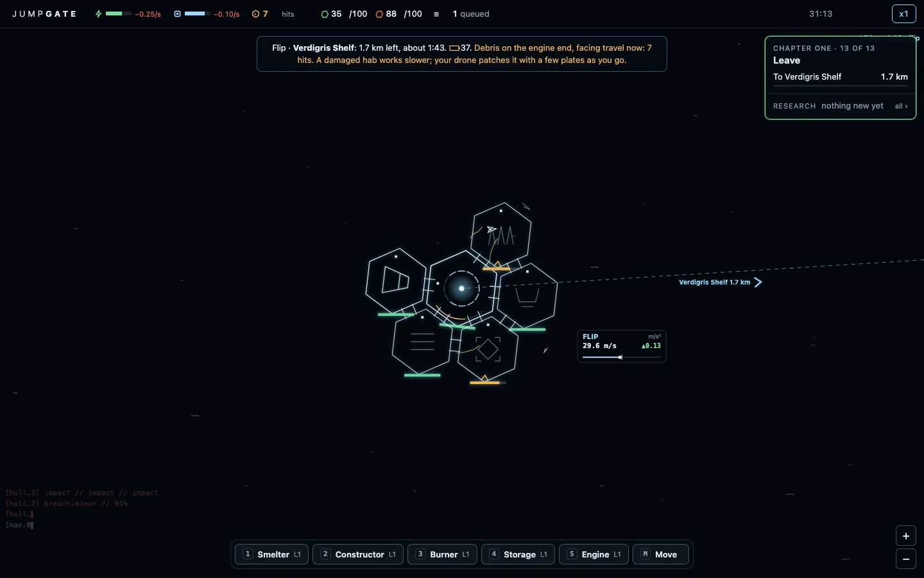Click the 'nothing new yet' research status
Viewport: 924px width, 578px height.
[x=852, y=106]
